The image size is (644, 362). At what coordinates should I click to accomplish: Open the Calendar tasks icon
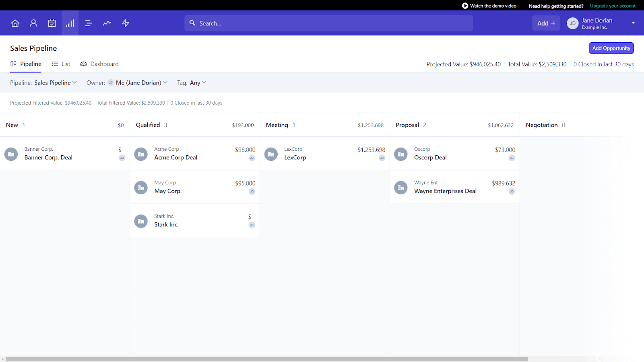[52, 23]
